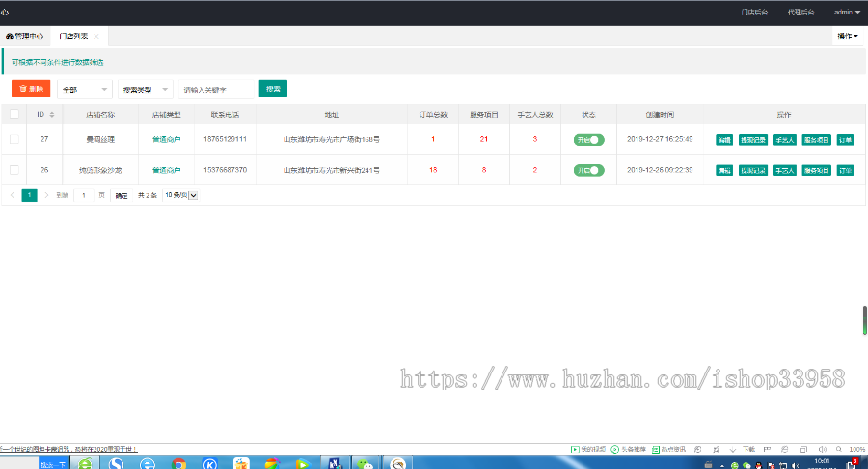Click the page number jump input box
Viewport: 868px width, 469px height.
tap(84, 195)
